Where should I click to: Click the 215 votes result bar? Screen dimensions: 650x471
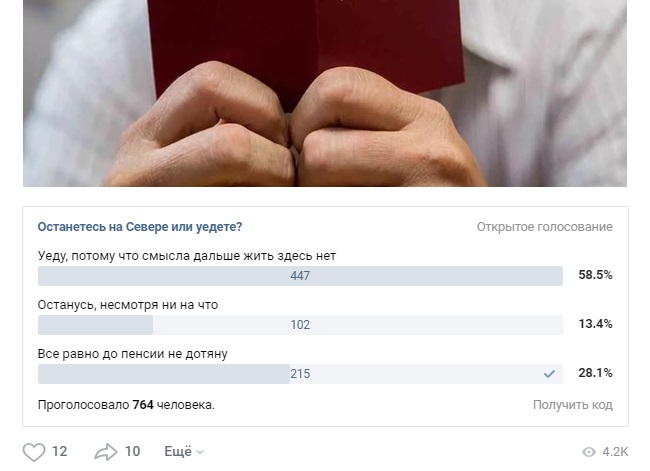pyautogui.click(x=300, y=374)
